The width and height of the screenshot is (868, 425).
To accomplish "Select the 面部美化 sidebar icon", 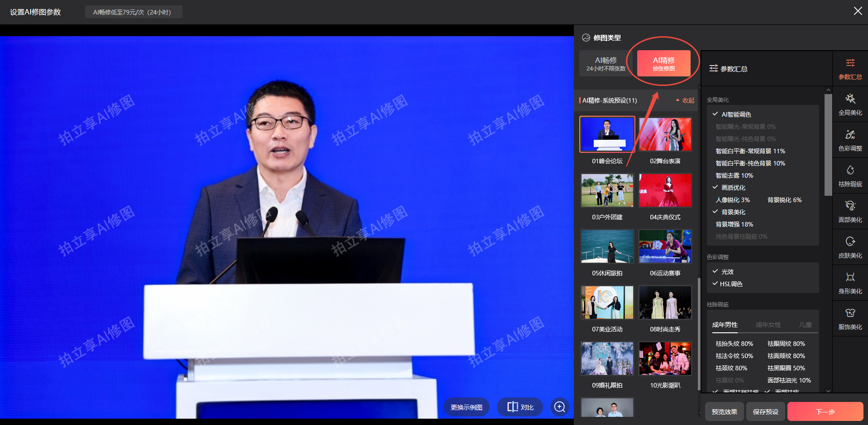I will (x=850, y=212).
